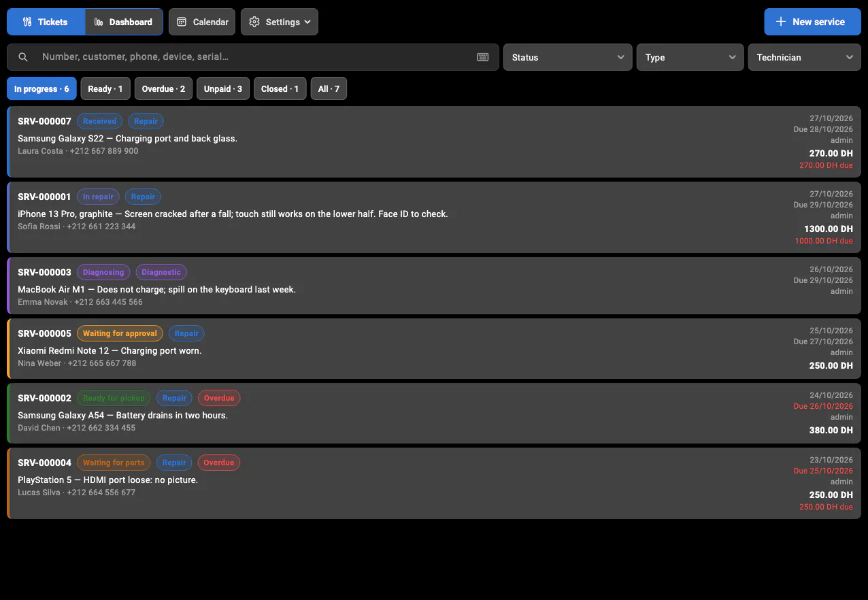Switch to the Dashboard tab
Viewport: 868px width, 600px height.
124,22
